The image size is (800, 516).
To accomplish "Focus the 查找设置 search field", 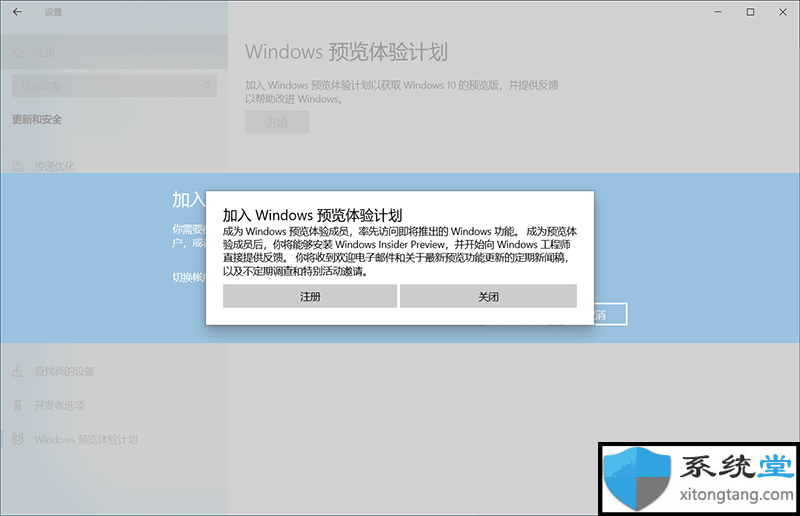I will [114, 86].
